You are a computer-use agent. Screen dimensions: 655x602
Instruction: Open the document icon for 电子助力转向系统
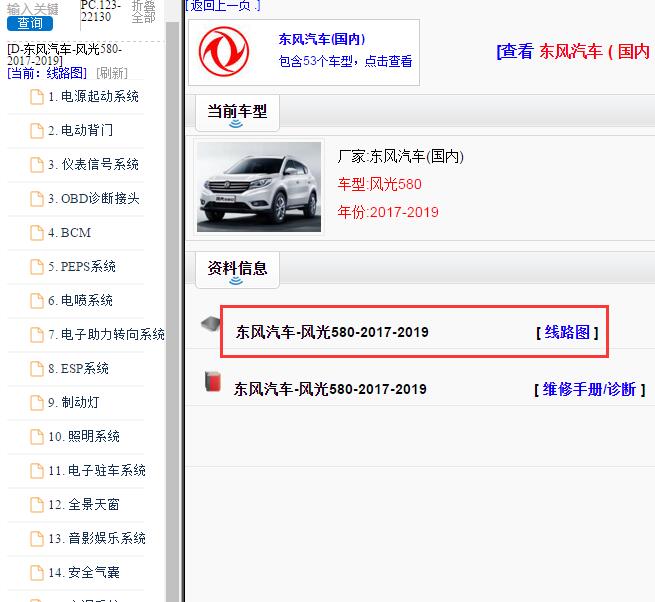(x=37, y=335)
